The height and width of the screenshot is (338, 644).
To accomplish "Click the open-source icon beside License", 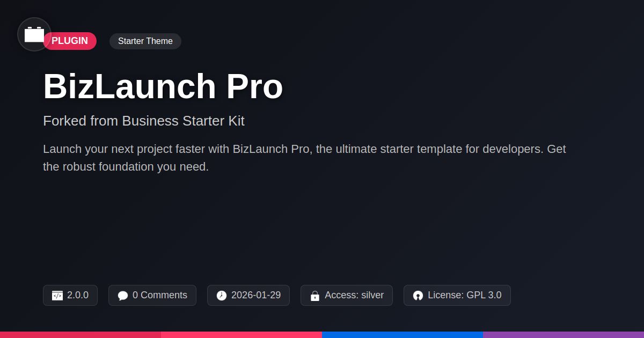I will (x=418, y=296).
